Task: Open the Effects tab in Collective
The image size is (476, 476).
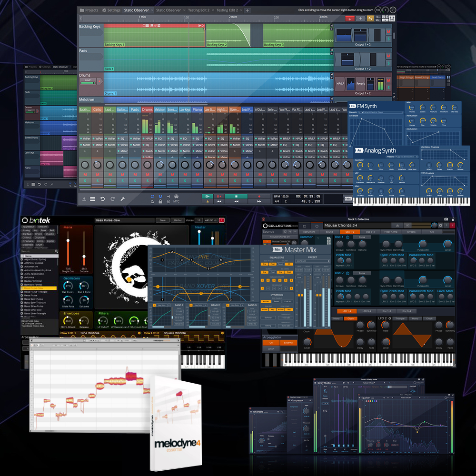Action: tap(411, 232)
